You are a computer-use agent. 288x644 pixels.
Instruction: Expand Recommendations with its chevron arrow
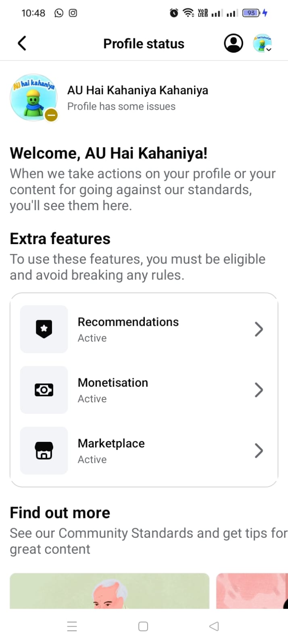[259, 329]
